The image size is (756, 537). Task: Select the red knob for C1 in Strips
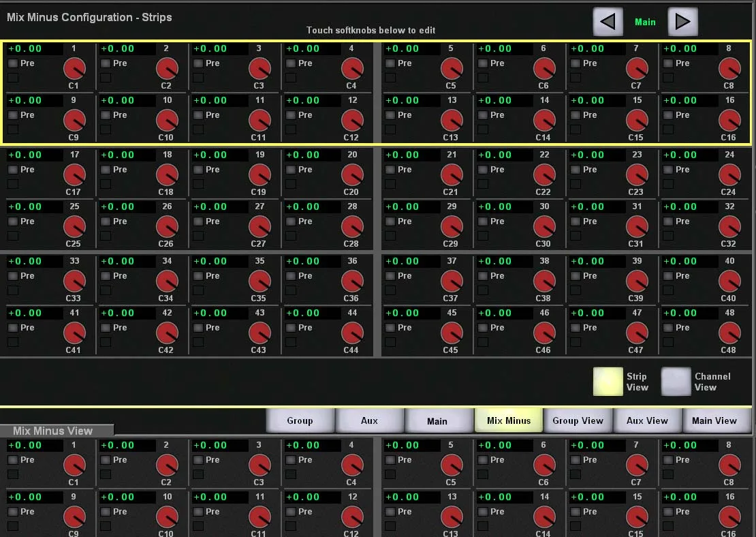[74, 69]
